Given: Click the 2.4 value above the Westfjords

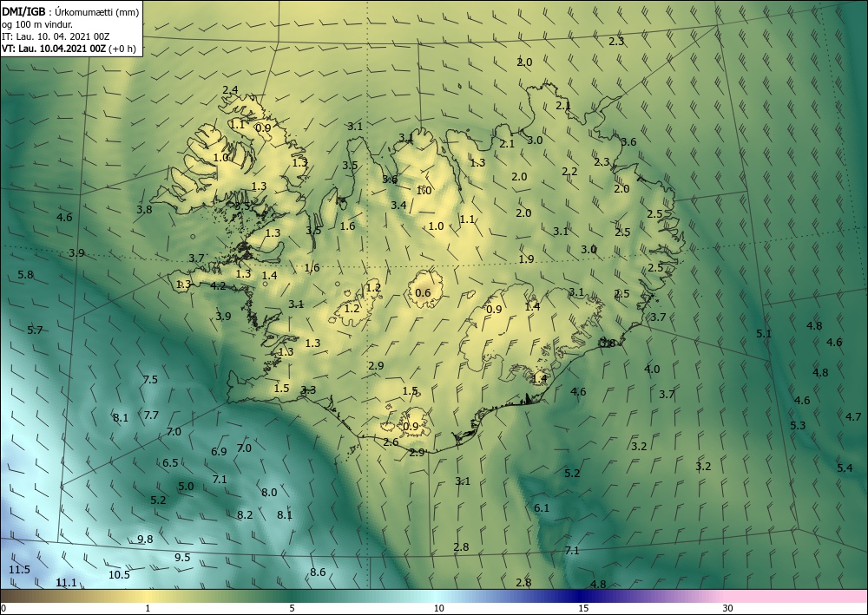Looking at the screenshot, I should coord(230,89).
